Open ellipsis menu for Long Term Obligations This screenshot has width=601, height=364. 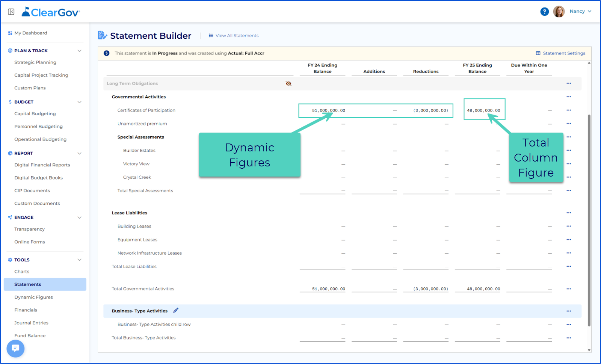pyautogui.click(x=569, y=83)
